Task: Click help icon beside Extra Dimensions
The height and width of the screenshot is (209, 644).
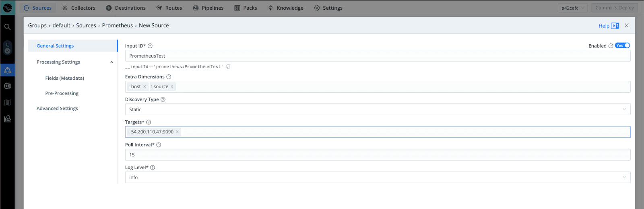Action: 169,77
